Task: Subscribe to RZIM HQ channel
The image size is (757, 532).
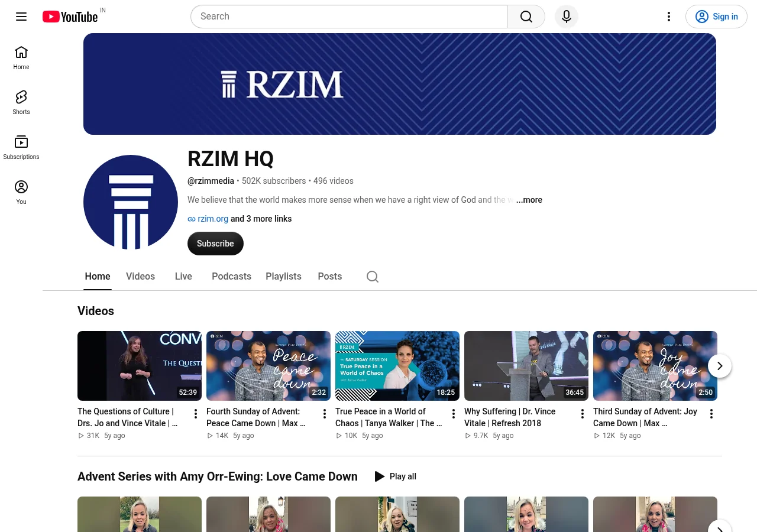Action: coord(215,244)
